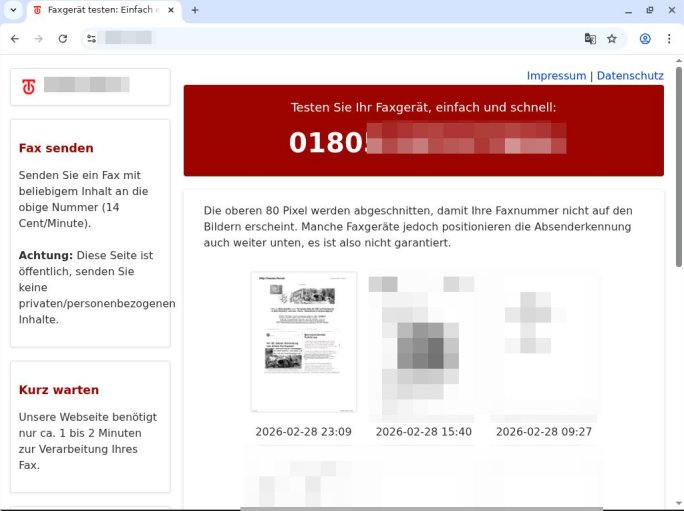The height and width of the screenshot is (511, 684).
Task: Open the Chrome three-dot menu
Action: pos(669,38)
